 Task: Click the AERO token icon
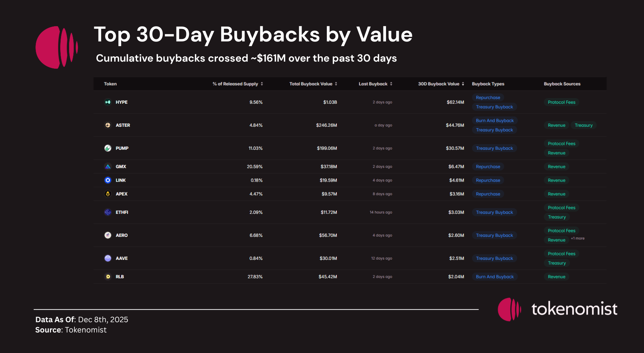click(108, 235)
